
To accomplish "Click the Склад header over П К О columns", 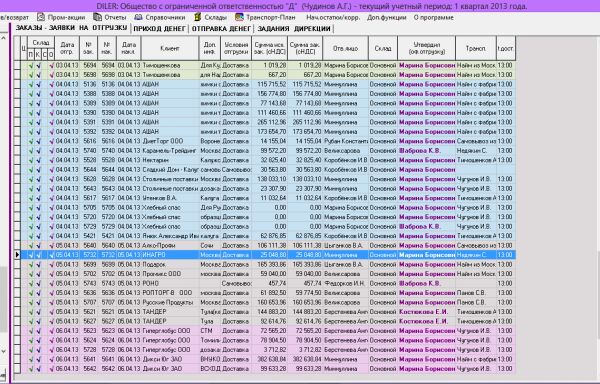I will click(x=41, y=42).
